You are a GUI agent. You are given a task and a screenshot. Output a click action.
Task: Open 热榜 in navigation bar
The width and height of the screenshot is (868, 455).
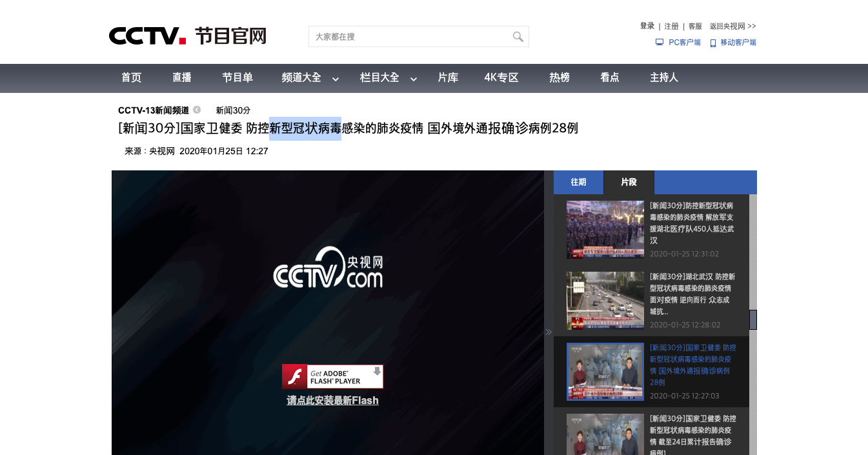[x=560, y=77]
